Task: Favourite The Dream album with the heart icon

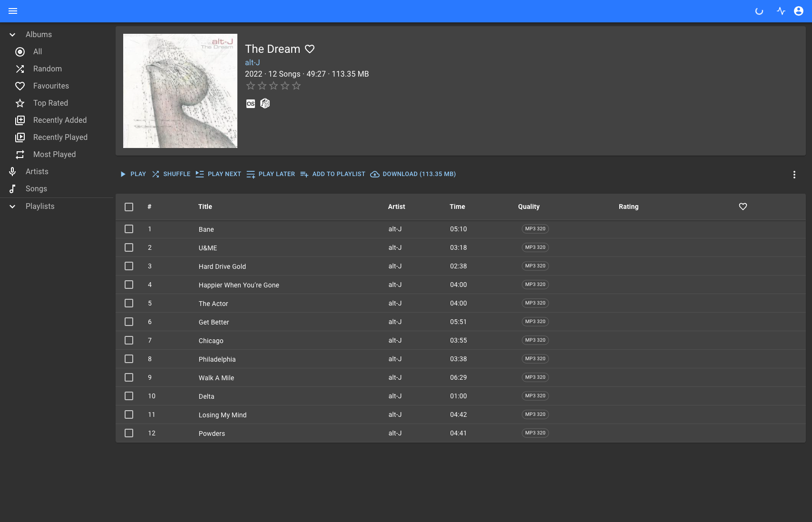Action: tap(310, 49)
